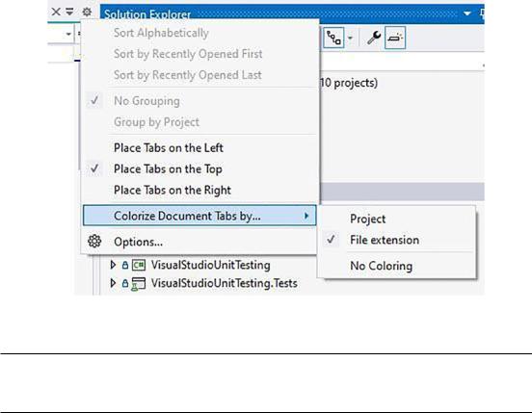Click the VisualStudioUnitTesting.Tests project icon
Image resolution: width=532 pixels, height=413 pixels.
click(x=139, y=284)
